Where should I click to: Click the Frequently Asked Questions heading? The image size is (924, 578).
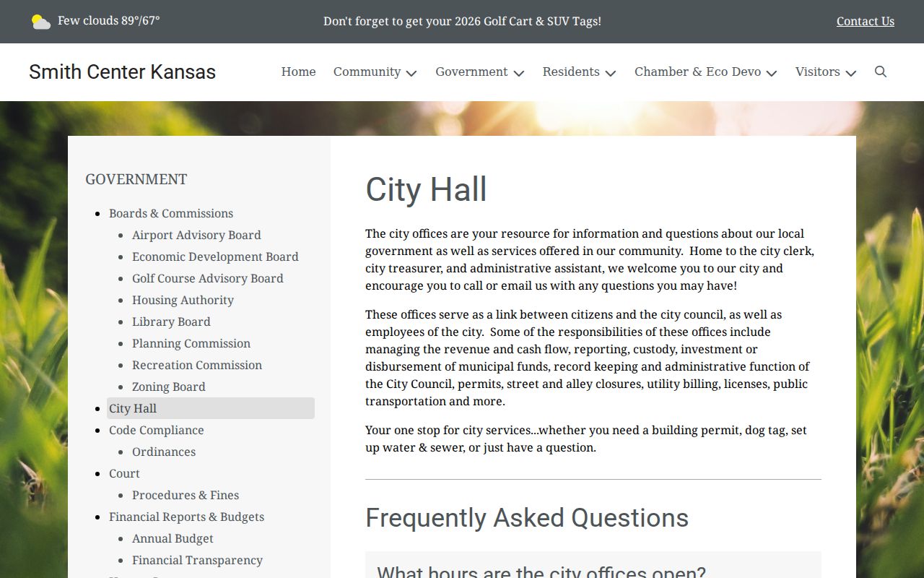pos(527,518)
